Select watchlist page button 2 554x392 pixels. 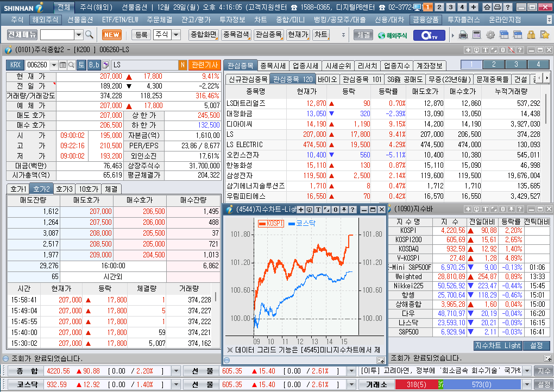pyautogui.click(x=494, y=64)
